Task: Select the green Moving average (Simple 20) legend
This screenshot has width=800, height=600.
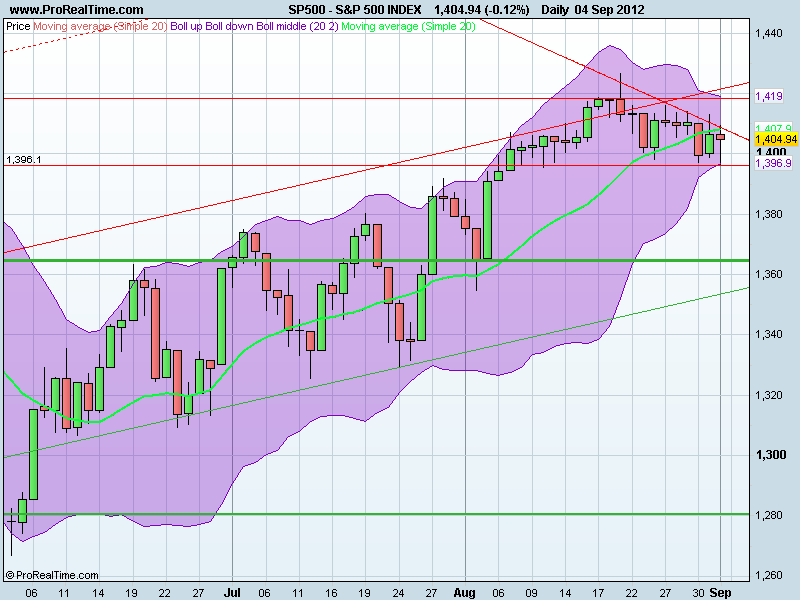Action: [x=408, y=26]
